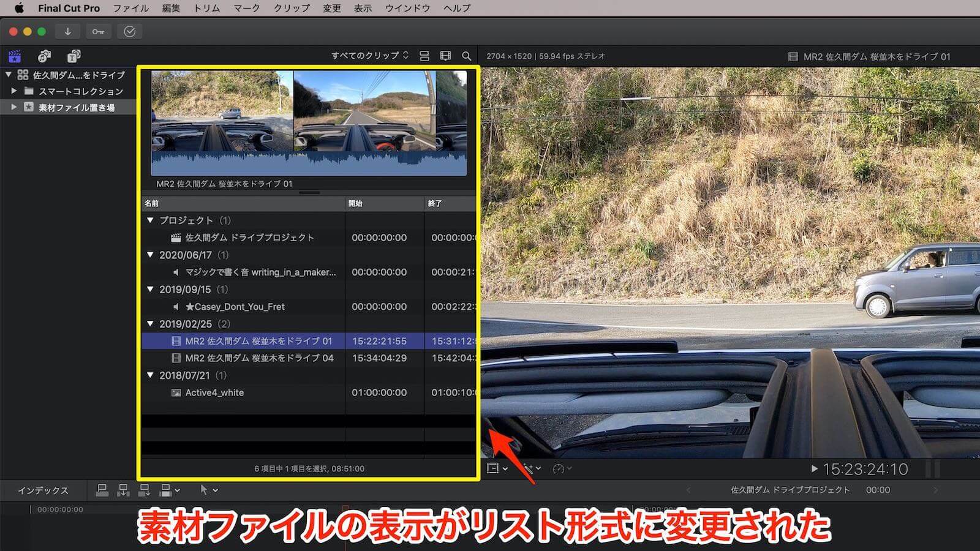Open the 表示 menu
The width and height of the screenshot is (980, 551).
click(363, 8)
